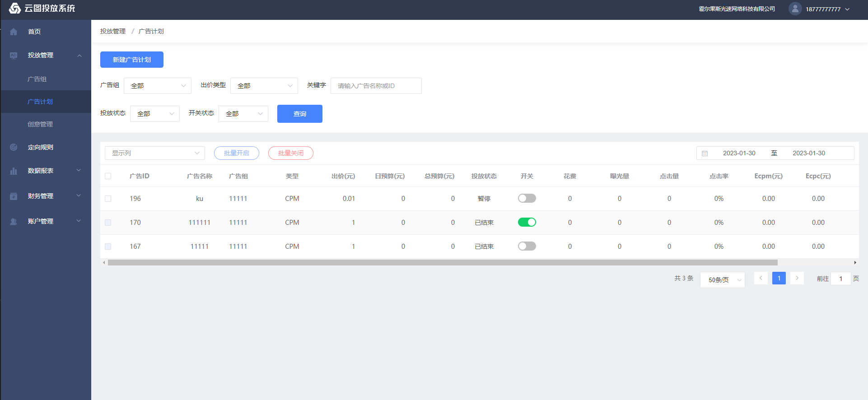Viewport: 868px width, 400px height.
Task: Select the 广告计划 submenu item
Action: (46, 102)
